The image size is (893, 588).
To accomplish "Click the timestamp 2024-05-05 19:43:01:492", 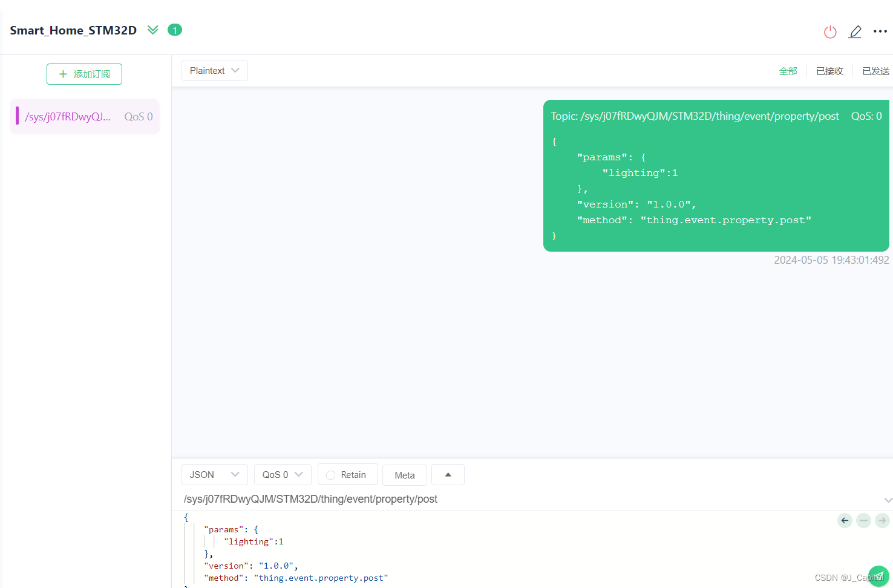I will [831, 260].
